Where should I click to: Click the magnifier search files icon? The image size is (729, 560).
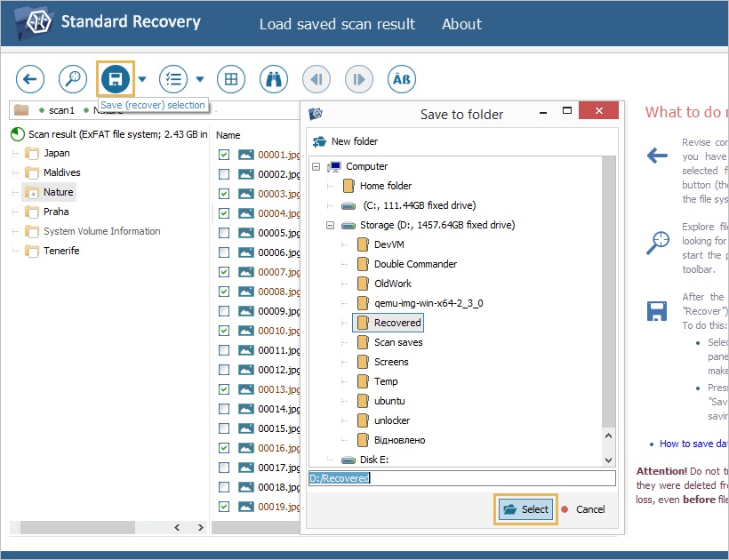point(73,79)
